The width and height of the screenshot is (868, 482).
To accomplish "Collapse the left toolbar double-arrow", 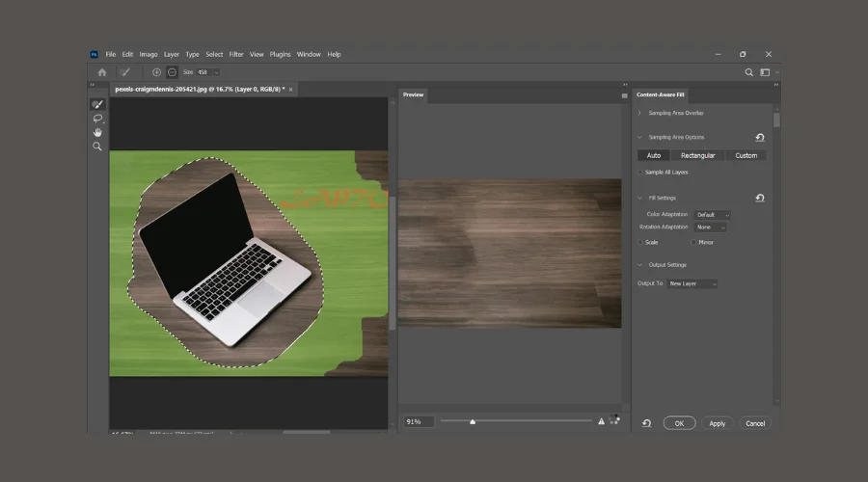I will pos(93,85).
